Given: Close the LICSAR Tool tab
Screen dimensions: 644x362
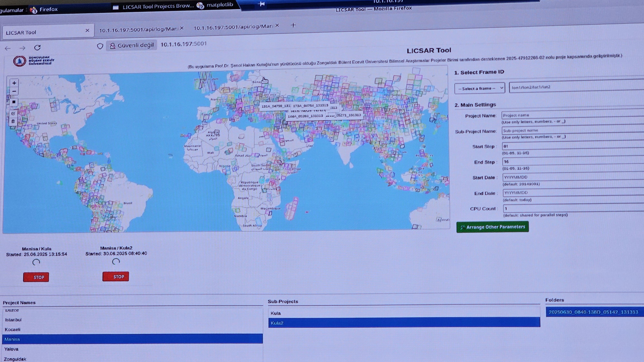Looking at the screenshot, I should [87, 30].
